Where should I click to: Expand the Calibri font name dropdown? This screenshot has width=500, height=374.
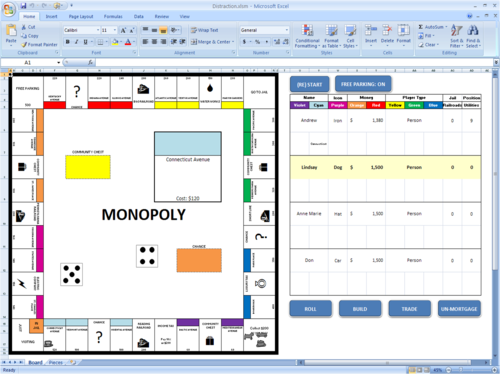click(x=98, y=30)
